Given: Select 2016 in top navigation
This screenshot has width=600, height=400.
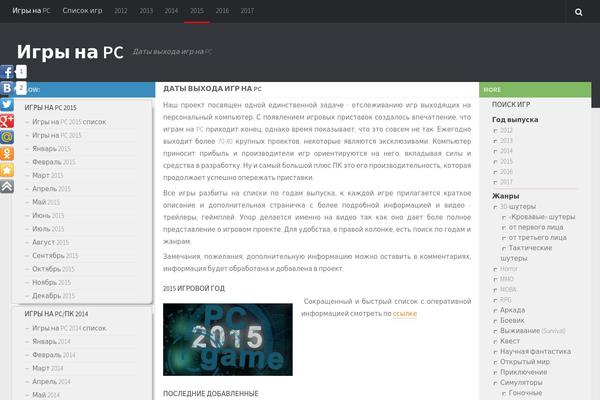Looking at the screenshot, I should pos(222,11).
